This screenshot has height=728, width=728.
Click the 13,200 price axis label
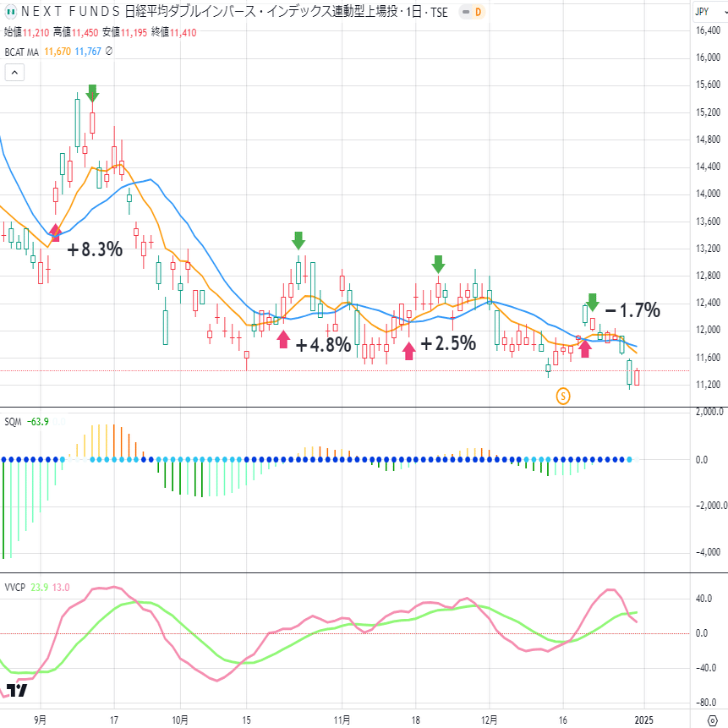[x=708, y=249]
